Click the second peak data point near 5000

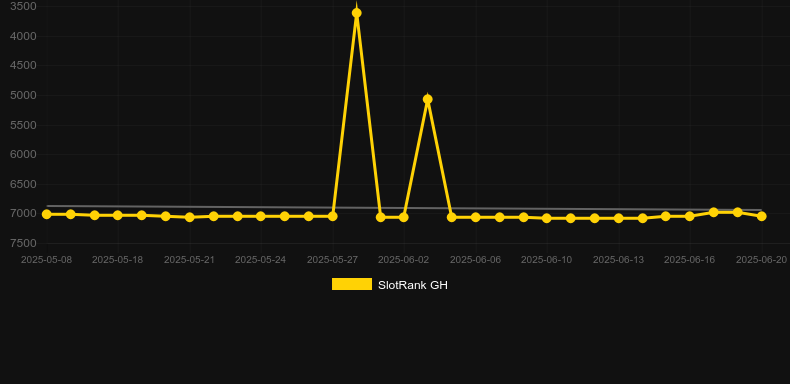pyautogui.click(x=428, y=99)
